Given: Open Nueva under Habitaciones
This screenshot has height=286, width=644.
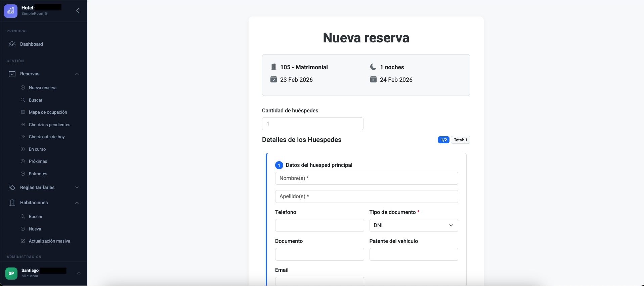Looking at the screenshot, I should point(35,229).
